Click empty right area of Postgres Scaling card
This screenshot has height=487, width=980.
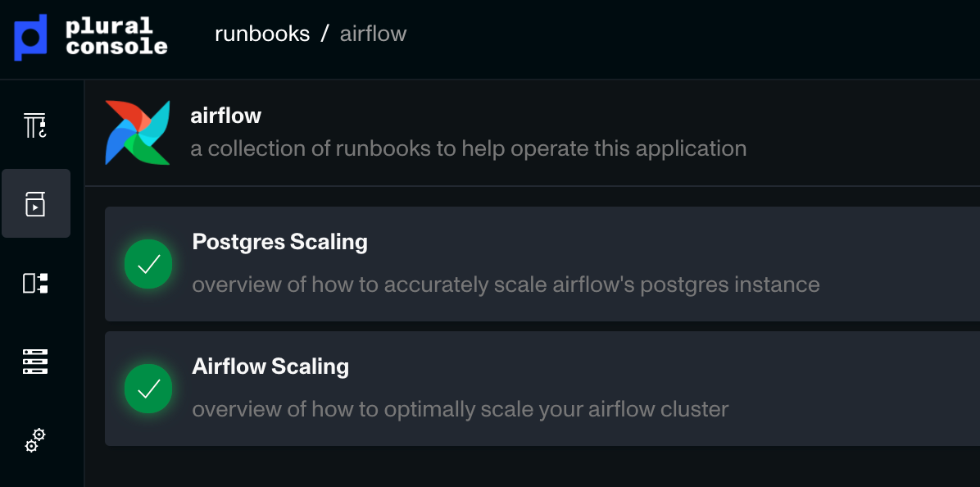tap(900, 264)
